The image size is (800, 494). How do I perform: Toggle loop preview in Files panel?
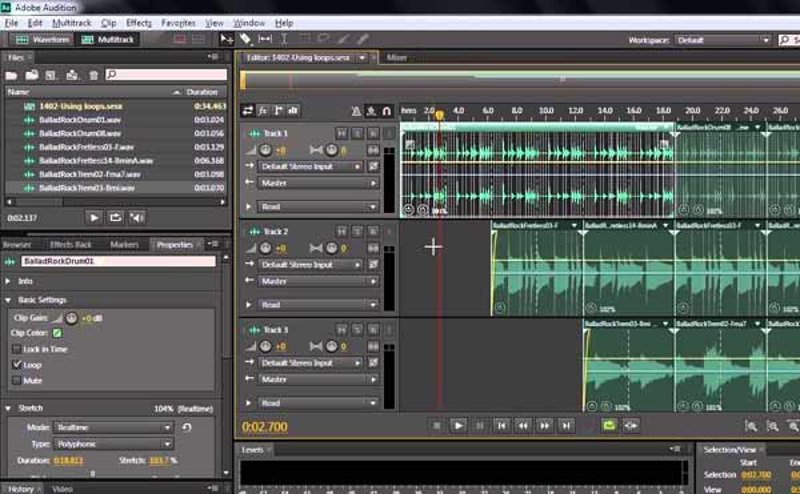click(x=115, y=218)
